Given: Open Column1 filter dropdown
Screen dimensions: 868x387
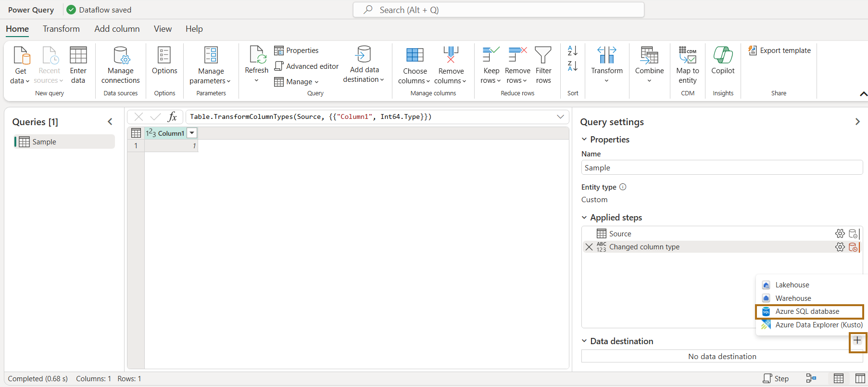Looking at the screenshot, I should tap(192, 133).
